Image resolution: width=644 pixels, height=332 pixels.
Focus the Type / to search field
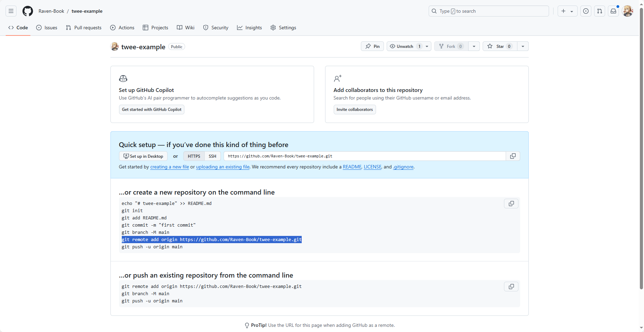(x=489, y=11)
